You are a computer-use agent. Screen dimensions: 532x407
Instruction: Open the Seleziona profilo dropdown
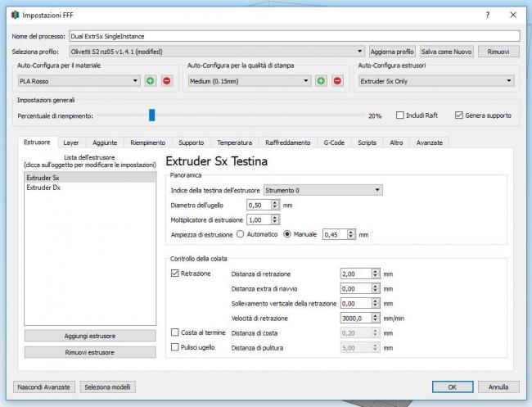(x=217, y=51)
